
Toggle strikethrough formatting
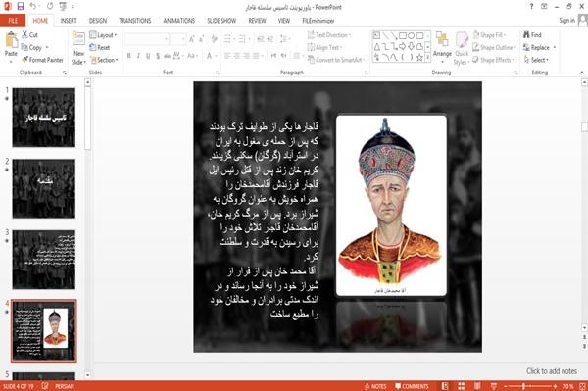(x=167, y=56)
